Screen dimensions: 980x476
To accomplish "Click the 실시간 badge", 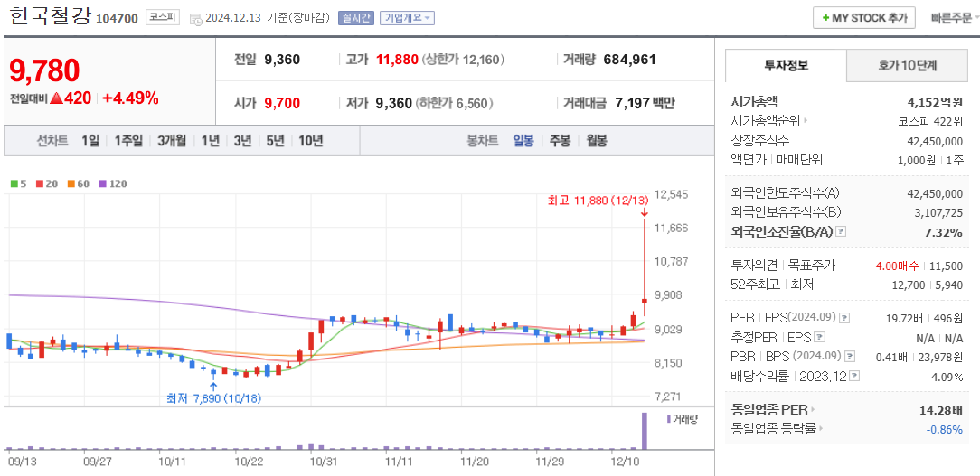I will (356, 18).
